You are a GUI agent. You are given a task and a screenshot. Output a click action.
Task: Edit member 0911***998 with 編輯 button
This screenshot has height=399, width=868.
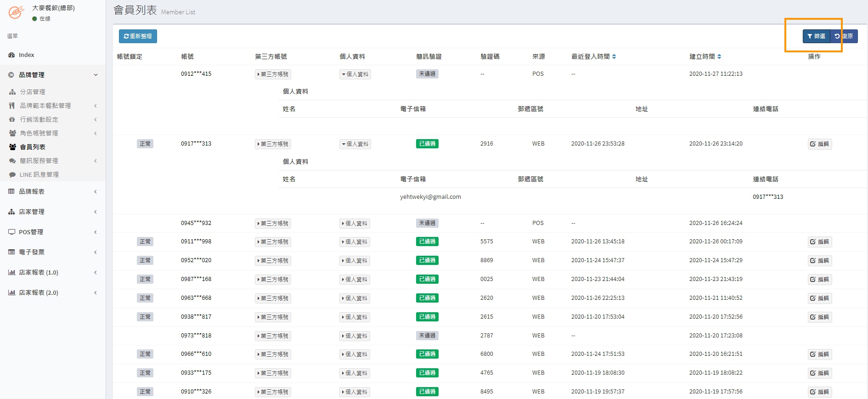820,242
